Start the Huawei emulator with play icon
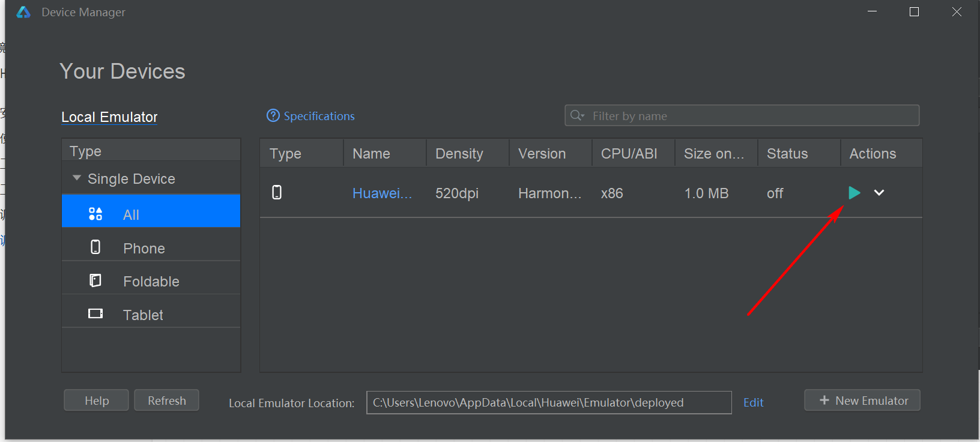 [x=854, y=193]
